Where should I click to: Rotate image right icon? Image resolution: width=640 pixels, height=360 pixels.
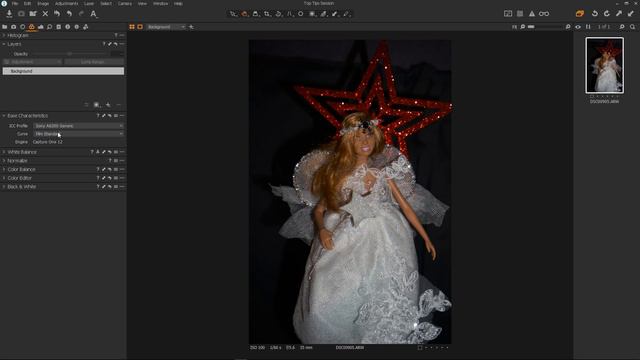pos(607,14)
